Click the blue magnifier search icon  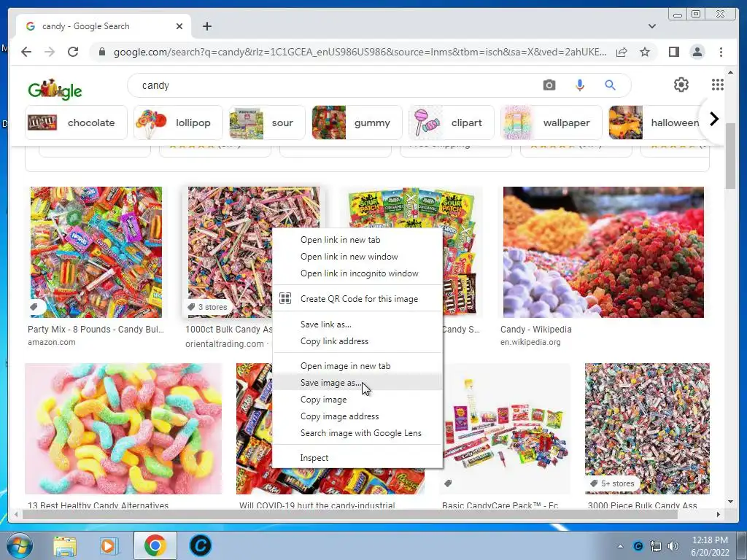point(610,85)
